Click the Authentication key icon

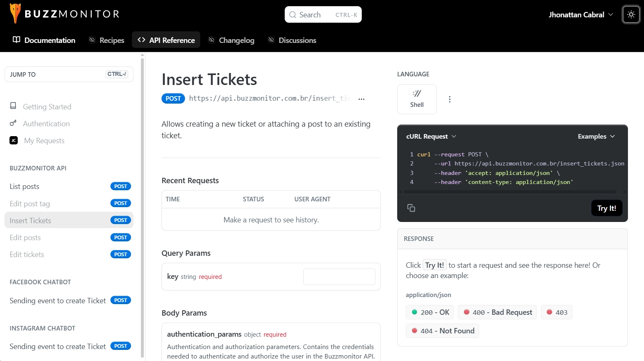click(x=13, y=123)
